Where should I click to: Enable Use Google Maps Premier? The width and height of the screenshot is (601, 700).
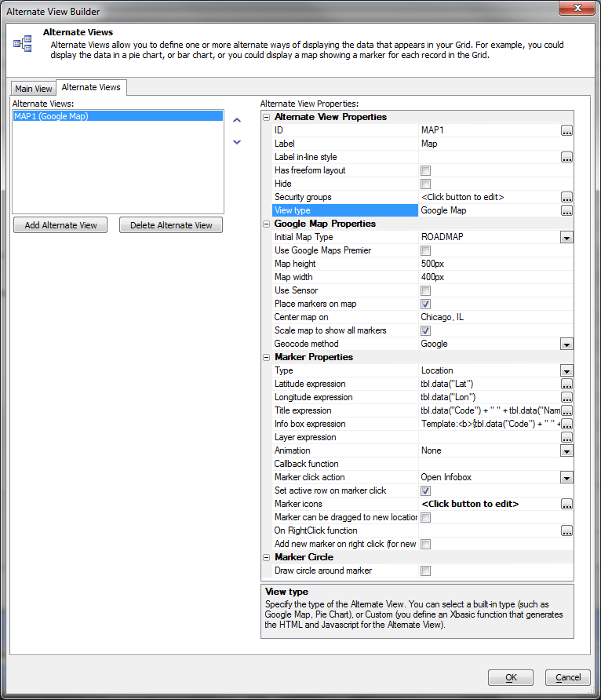pyautogui.click(x=426, y=251)
